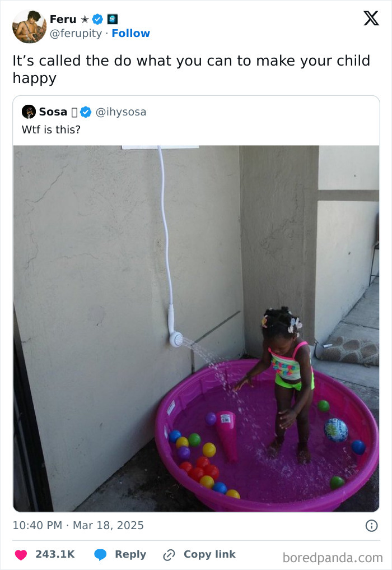
Task: Click the square affiliate badge beside Feru
Action: 112,19
